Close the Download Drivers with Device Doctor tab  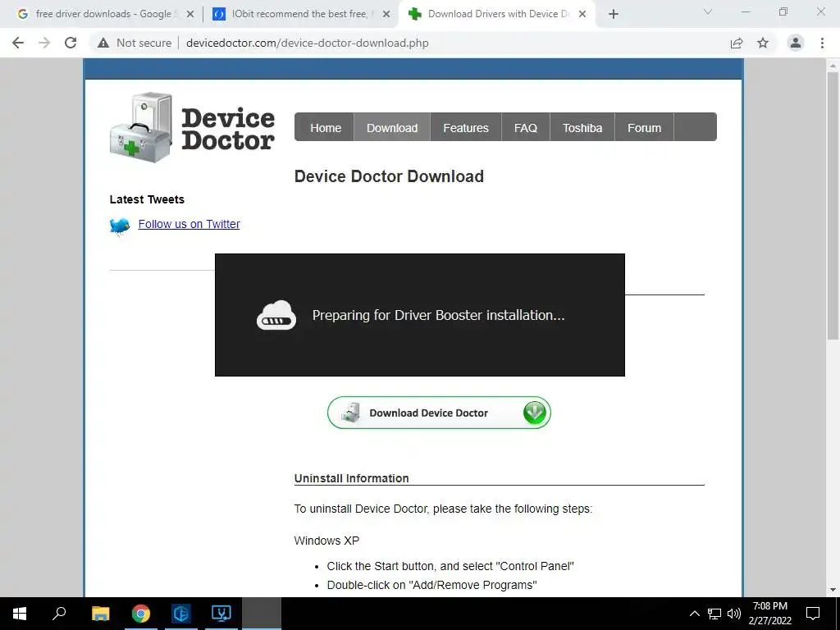(x=582, y=14)
